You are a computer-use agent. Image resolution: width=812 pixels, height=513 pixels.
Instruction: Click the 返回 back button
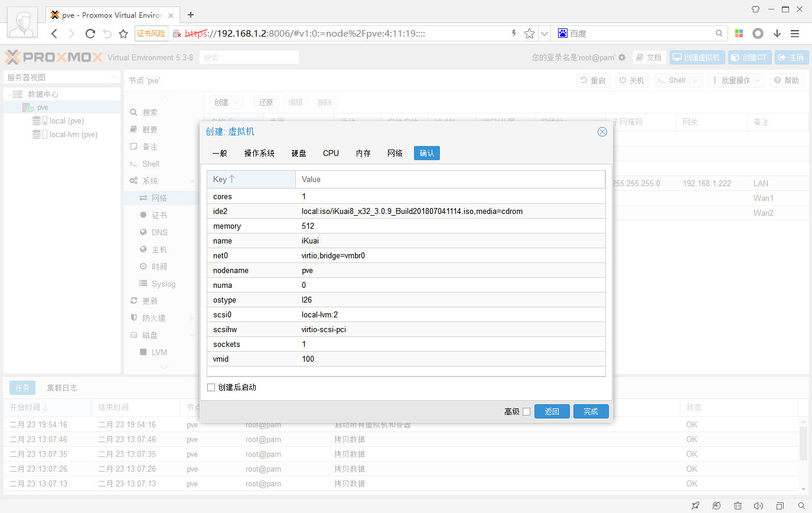coord(552,412)
